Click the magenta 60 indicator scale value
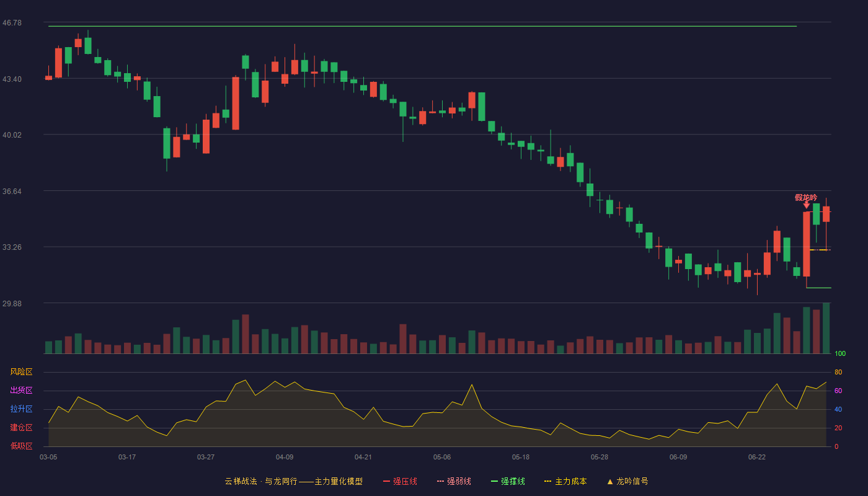 click(x=838, y=391)
